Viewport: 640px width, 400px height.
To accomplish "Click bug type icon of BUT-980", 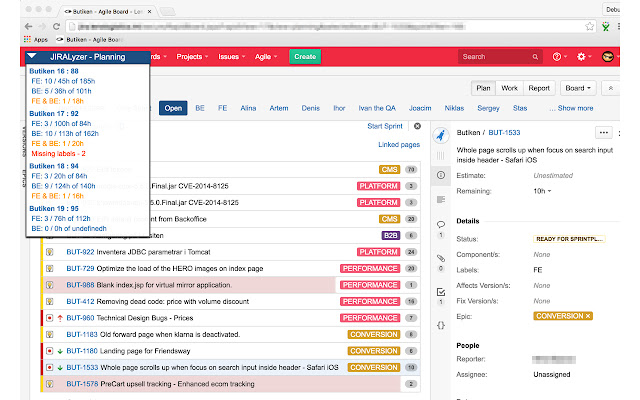I will (x=49, y=318).
